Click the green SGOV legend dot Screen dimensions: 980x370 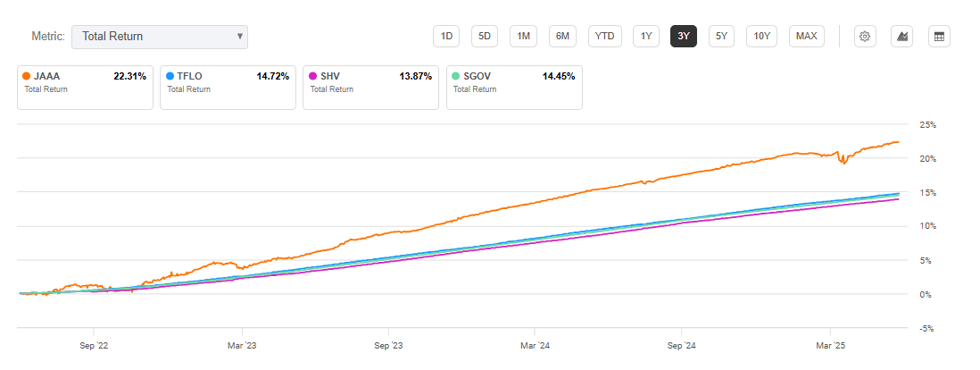tap(456, 76)
